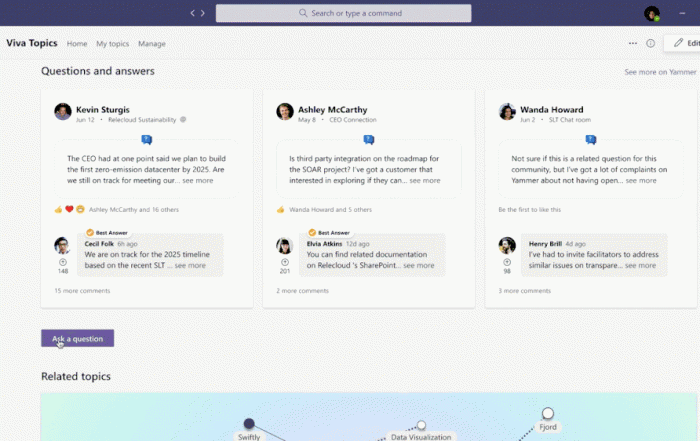700x441 pixels.
Task: Open the CEO Connection community link
Action: [353, 120]
